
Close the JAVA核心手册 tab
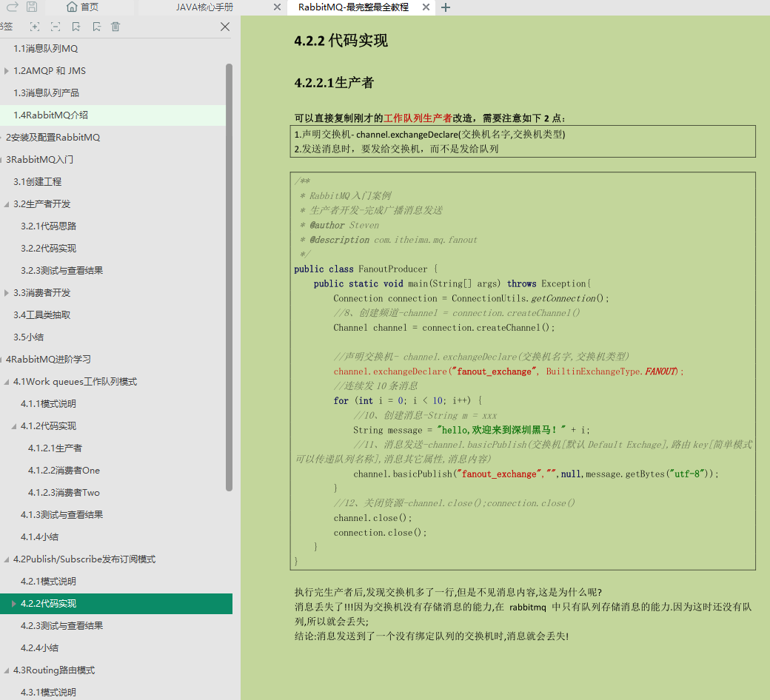tap(277, 7)
